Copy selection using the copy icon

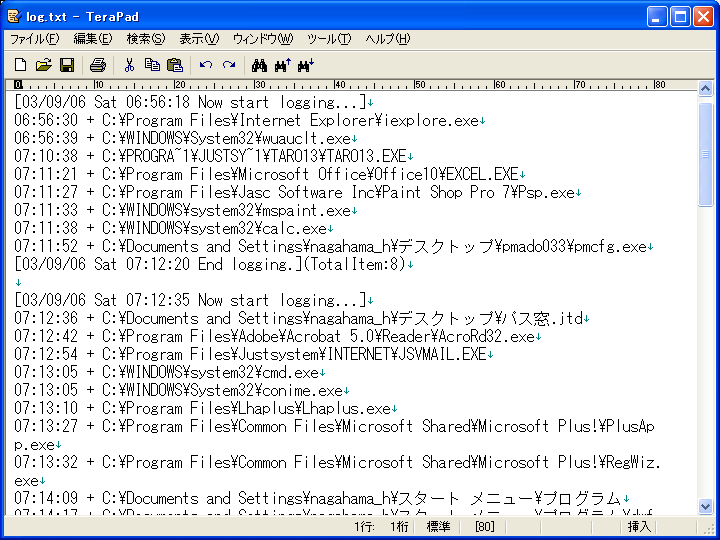[152, 65]
